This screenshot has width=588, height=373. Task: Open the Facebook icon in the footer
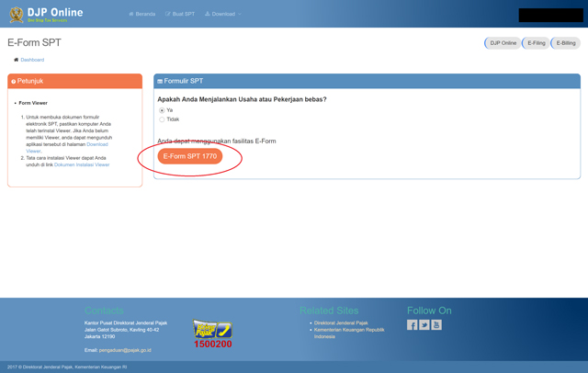click(x=413, y=324)
